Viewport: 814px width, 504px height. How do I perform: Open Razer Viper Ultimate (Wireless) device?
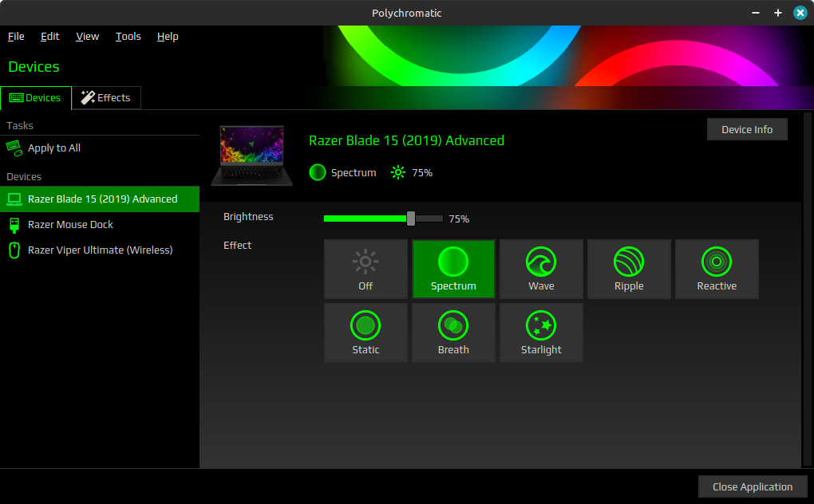click(100, 250)
